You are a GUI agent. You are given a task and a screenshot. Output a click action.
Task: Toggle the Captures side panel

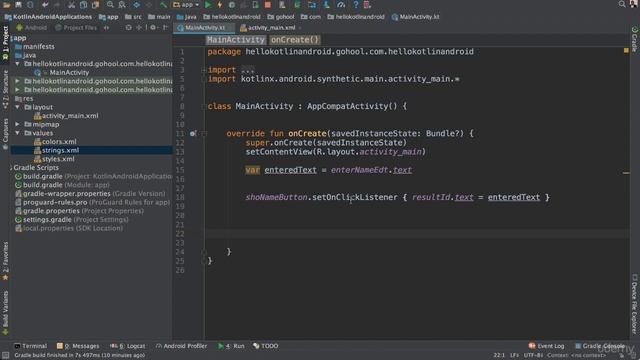[5, 134]
